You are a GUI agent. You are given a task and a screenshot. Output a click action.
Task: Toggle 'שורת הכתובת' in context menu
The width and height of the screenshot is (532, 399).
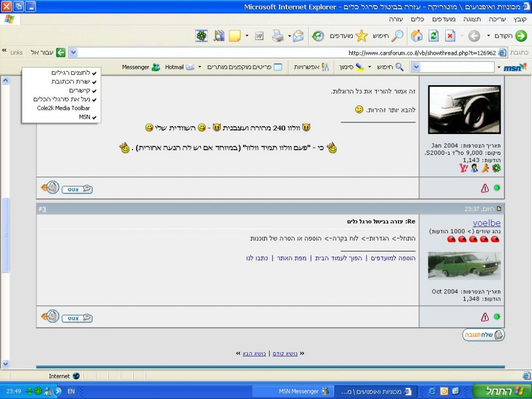click(61, 82)
